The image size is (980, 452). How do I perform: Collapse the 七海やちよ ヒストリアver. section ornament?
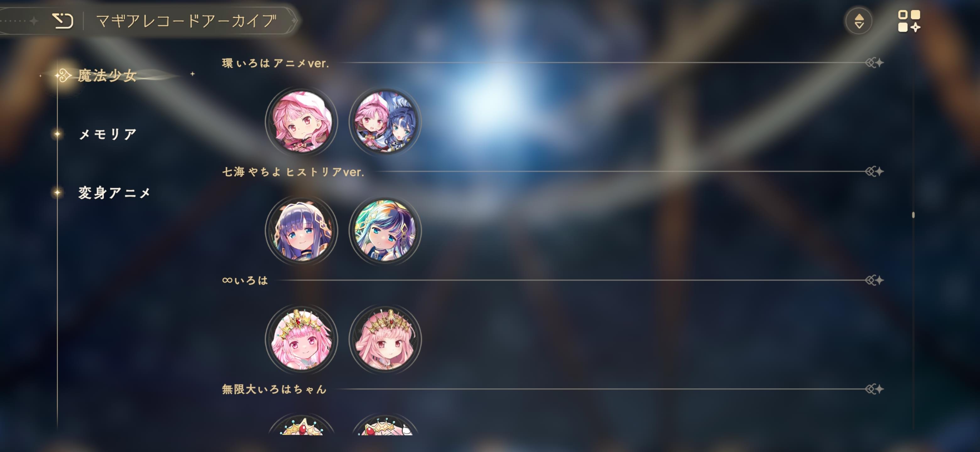tap(874, 171)
